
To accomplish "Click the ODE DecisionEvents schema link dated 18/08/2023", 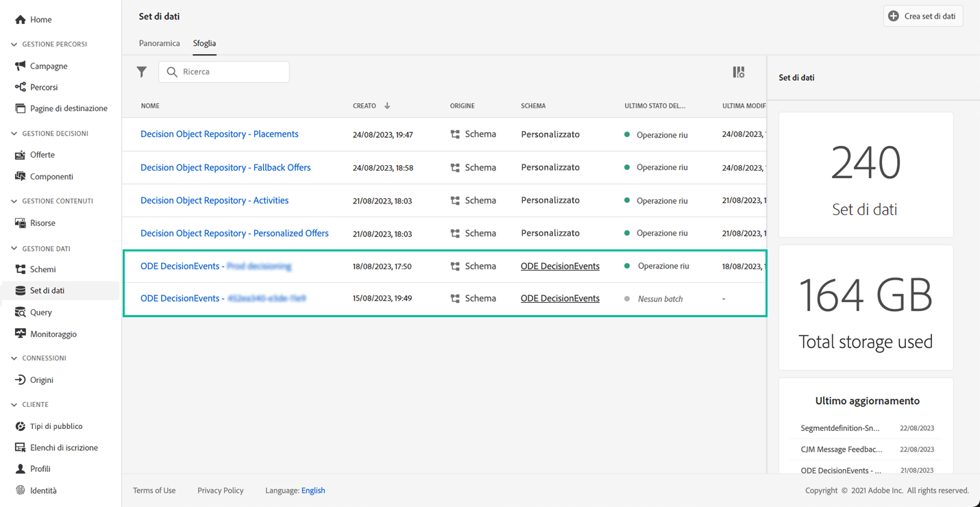I will click(560, 267).
